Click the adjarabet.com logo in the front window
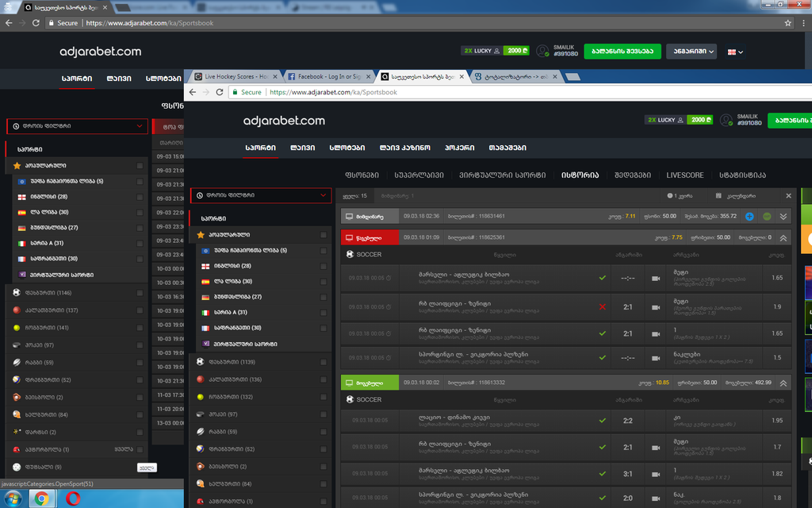The height and width of the screenshot is (508, 812). point(285,121)
